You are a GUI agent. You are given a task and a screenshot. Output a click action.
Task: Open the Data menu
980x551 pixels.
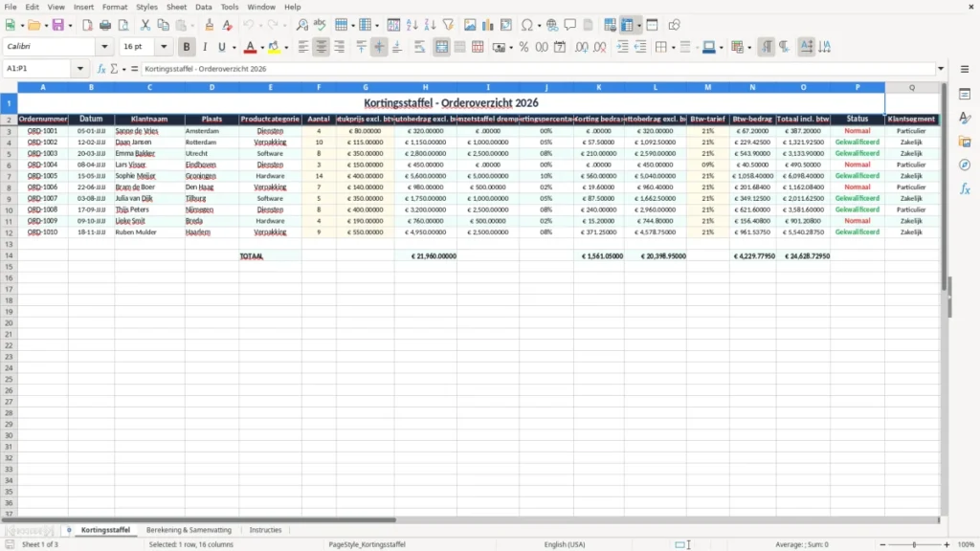point(204,7)
